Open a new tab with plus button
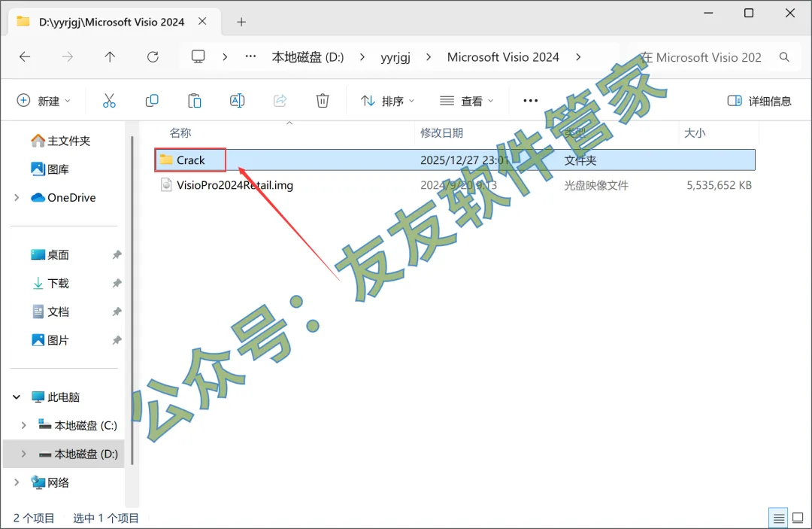 pyautogui.click(x=241, y=22)
